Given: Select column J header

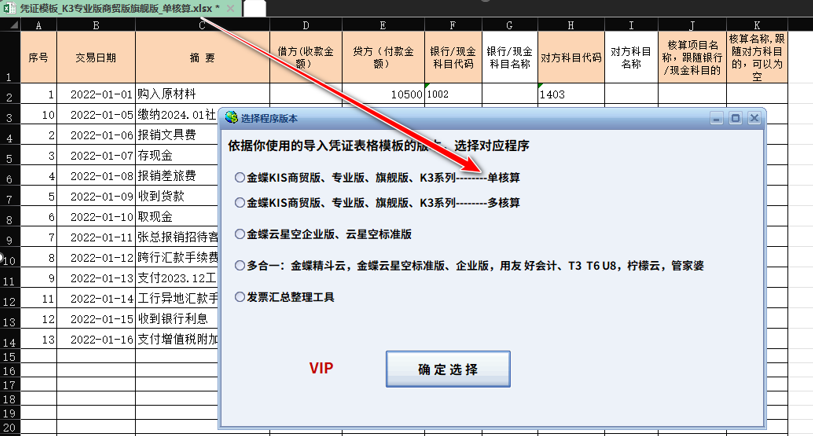Looking at the screenshot, I should coord(692,25).
